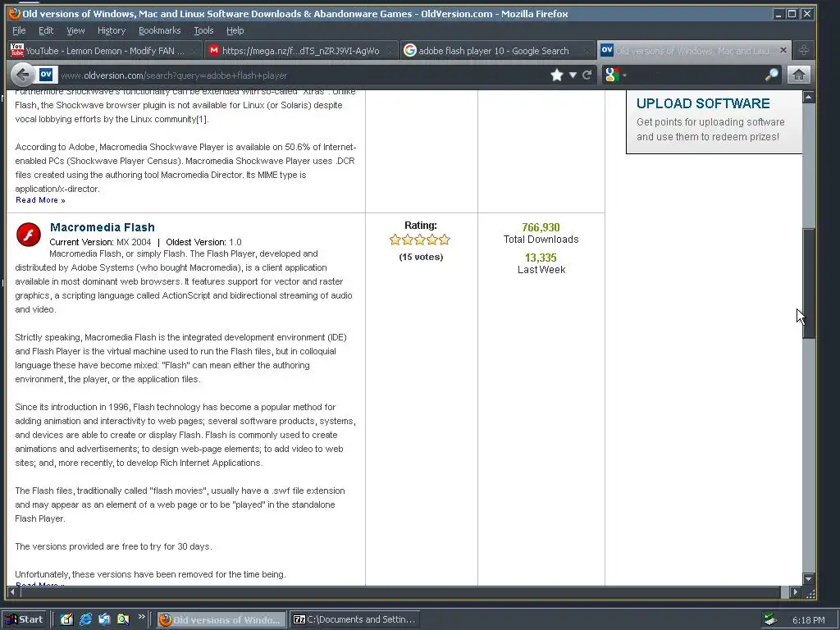Bookmark this page with the star icon
This screenshot has width=840, height=630.
pyautogui.click(x=557, y=75)
